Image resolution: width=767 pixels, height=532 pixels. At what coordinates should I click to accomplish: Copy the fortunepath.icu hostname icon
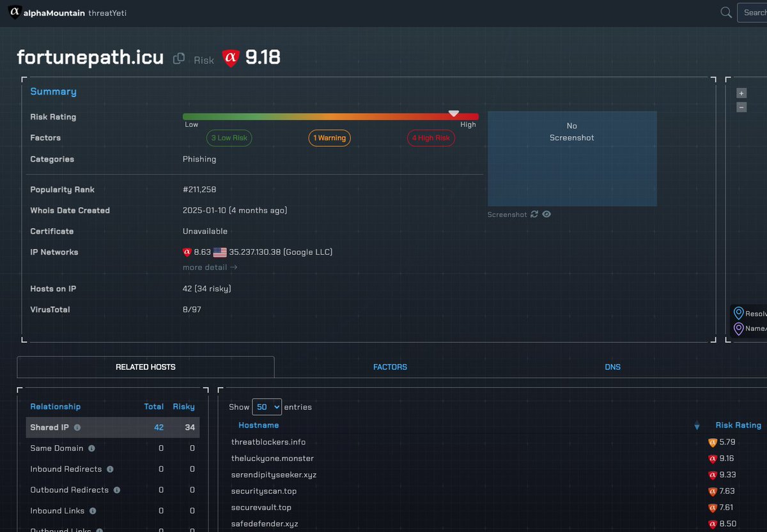pos(179,58)
